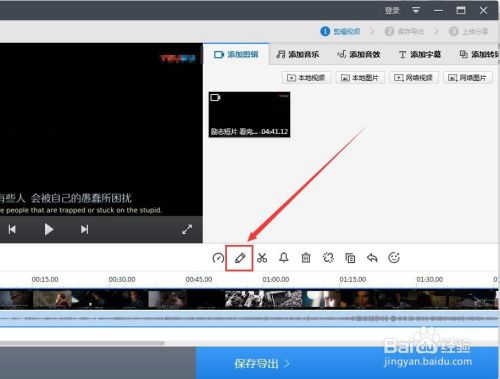Click the bell icon in the editing toolbar
The image size is (500, 379).
[x=284, y=258]
